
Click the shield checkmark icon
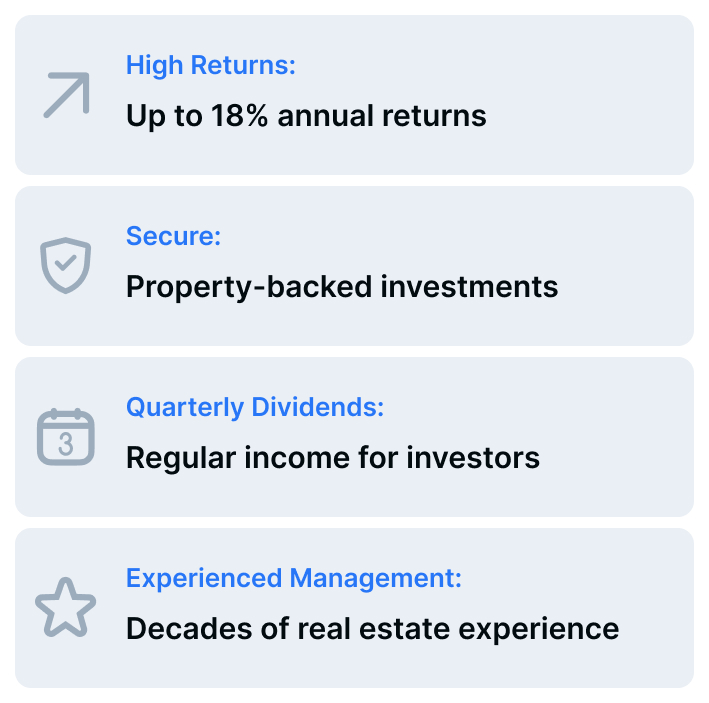coord(66,265)
